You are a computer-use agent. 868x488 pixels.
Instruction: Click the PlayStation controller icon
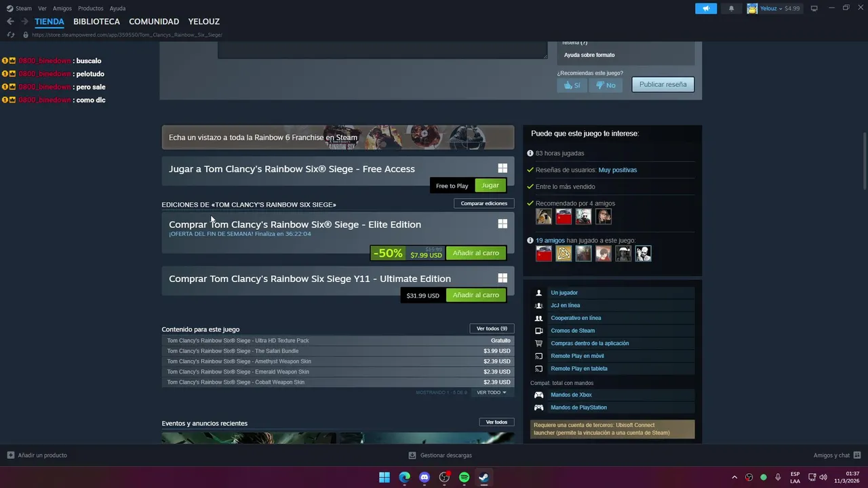[x=539, y=407]
